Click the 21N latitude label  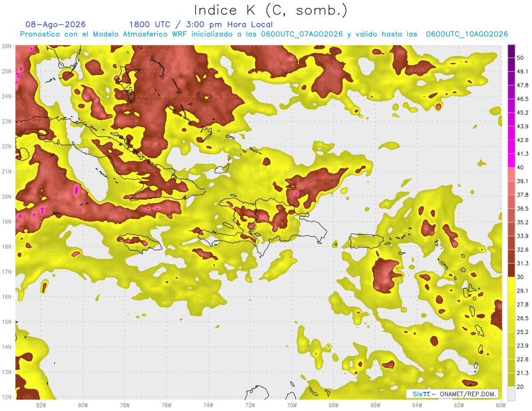click(x=7, y=171)
